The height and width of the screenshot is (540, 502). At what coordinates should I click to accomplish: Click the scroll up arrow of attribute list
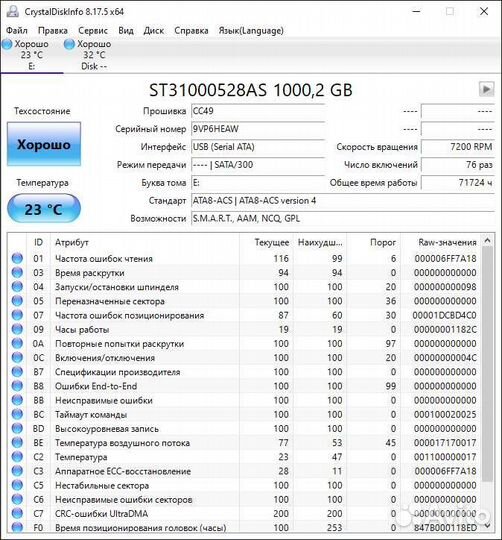[487, 241]
